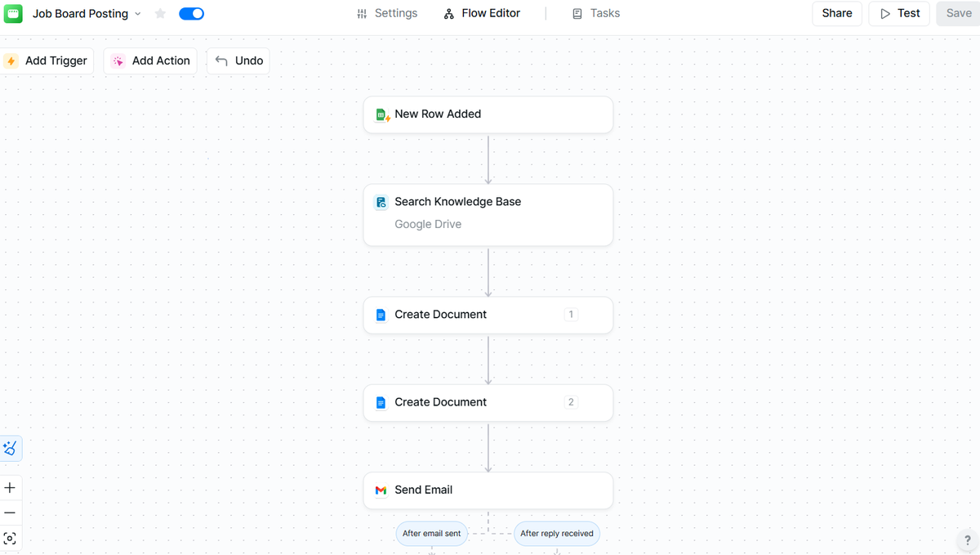Click the Settings sliders icon
This screenshot has width=980, height=555.
pyautogui.click(x=362, y=14)
